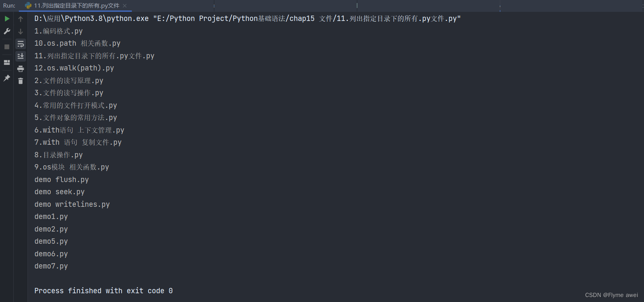644x302 pixels.
Task: Click the Process finished with exit code line
Action: (103, 291)
